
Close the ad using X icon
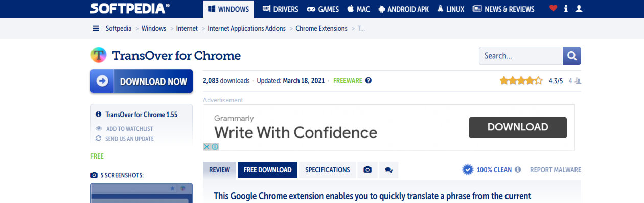click(206, 147)
